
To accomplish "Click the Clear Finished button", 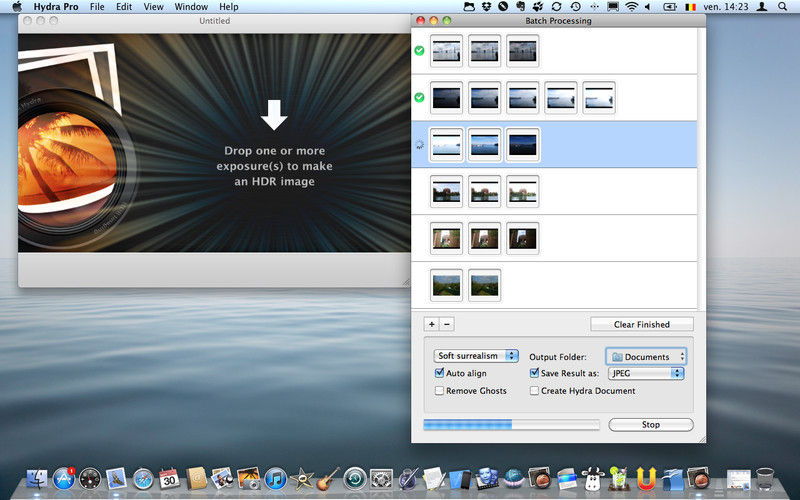I will click(x=642, y=324).
